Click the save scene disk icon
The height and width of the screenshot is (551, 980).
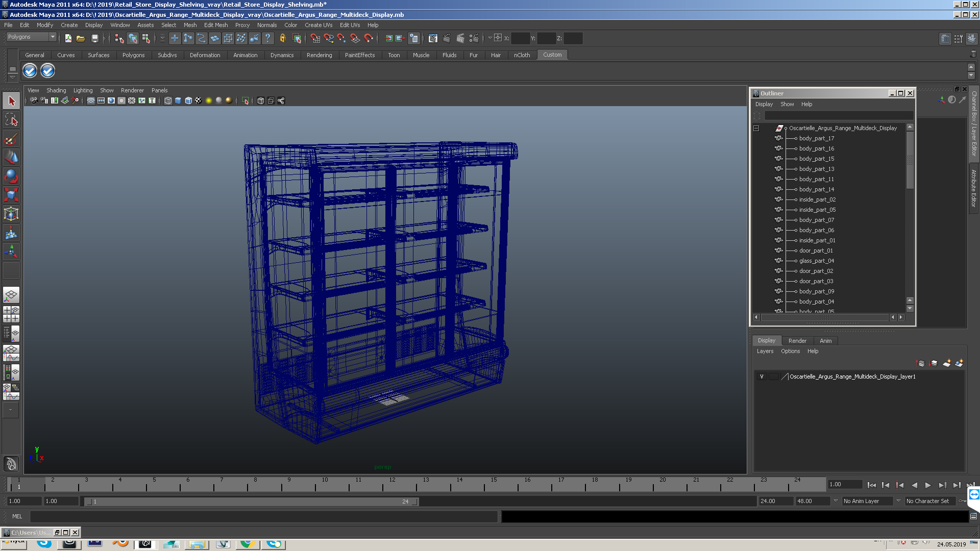coord(94,38)
